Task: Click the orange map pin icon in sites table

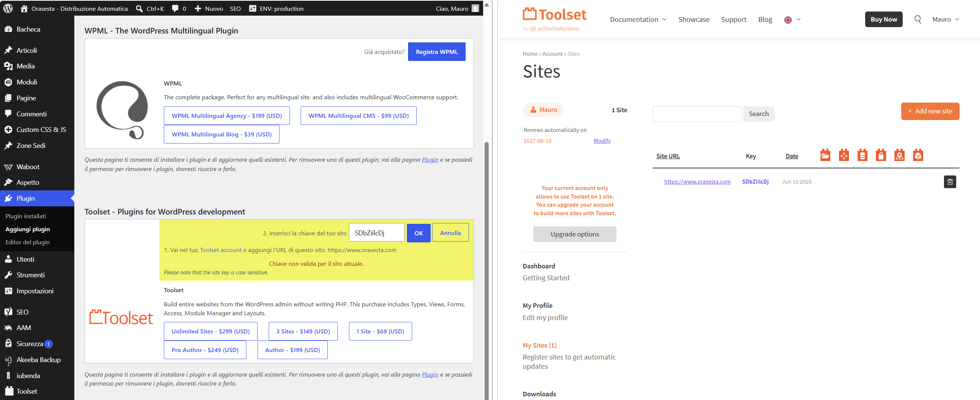Action: 899,155
